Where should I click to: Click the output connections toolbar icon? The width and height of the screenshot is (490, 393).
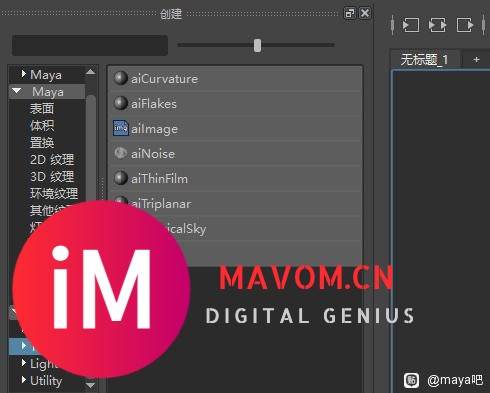(465, 25)
